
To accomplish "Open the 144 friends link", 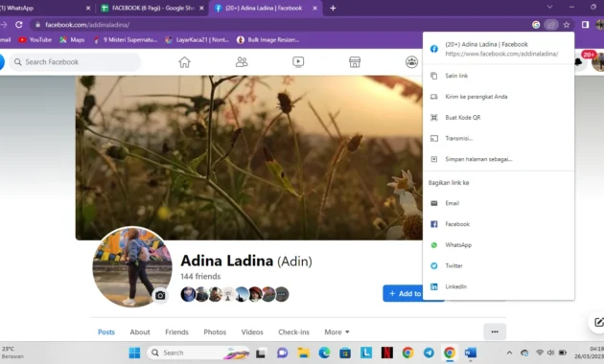I will click(200, 276).
